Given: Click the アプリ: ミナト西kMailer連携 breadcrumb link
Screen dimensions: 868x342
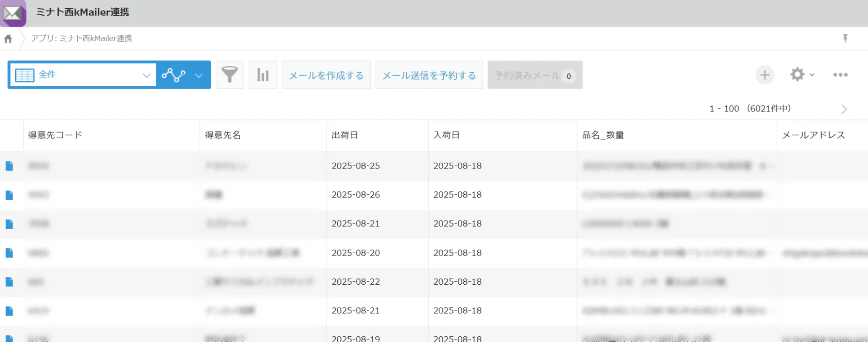Looking at the screenshot, I should [x=81, y=39].
